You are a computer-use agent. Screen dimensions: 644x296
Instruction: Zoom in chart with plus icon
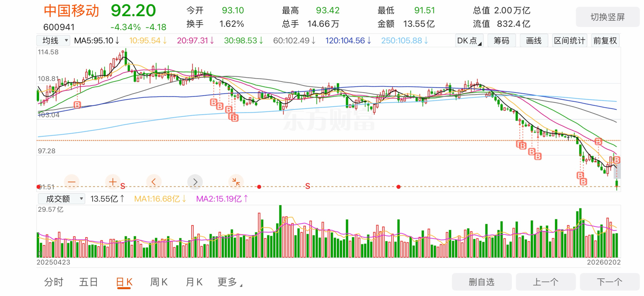(113, 182)
